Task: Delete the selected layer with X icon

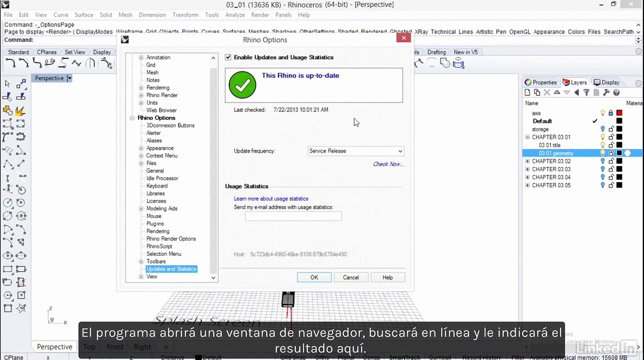Action: 547,92
